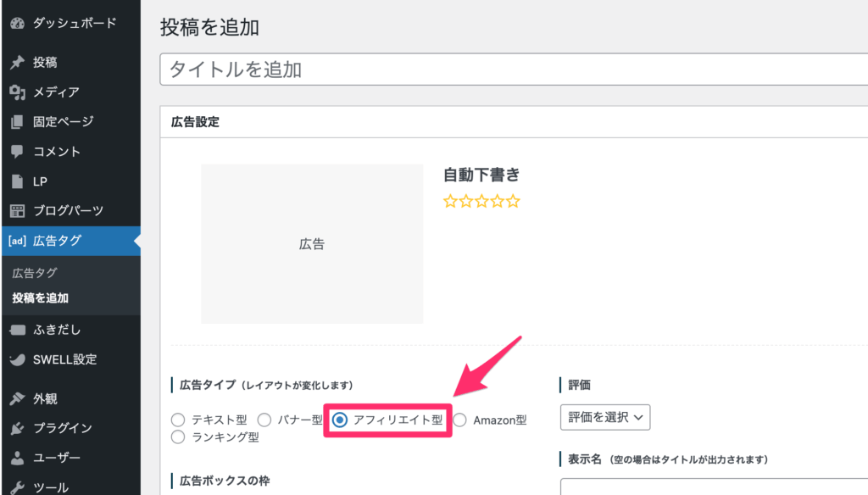Screen dimensions: 868x495
Task: Open the SWELL設定 menu item
Action: pyautogui.click(x=64, y=359)
